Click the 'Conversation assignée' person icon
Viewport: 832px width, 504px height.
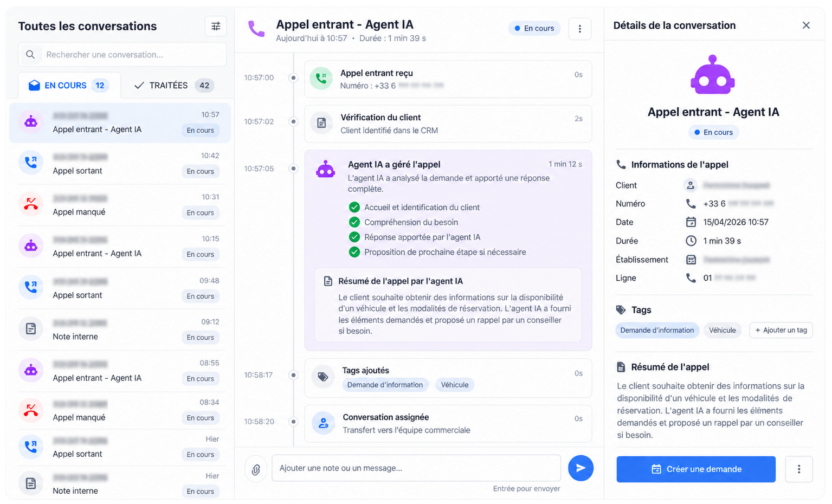324,423
